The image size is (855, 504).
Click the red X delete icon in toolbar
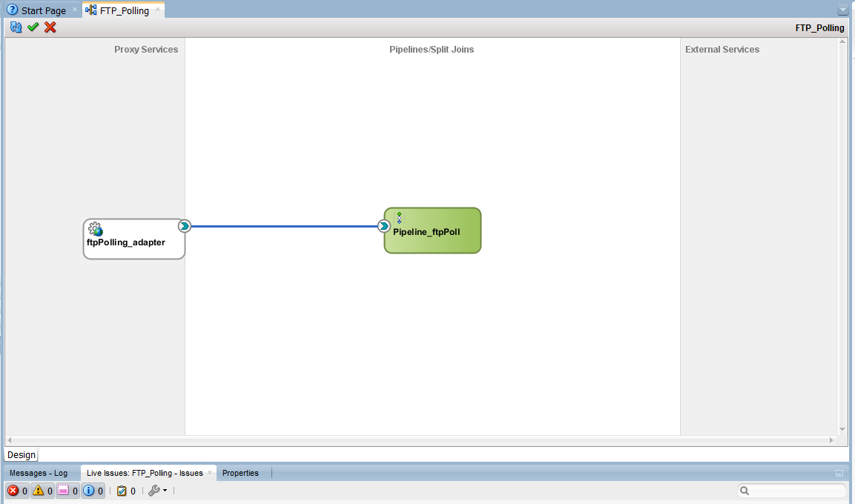coord(50,27)
